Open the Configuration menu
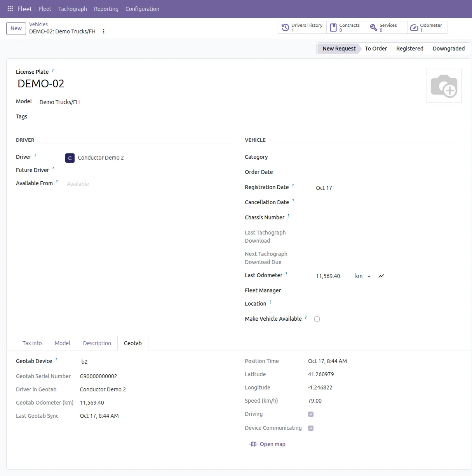The height and width of the screenshot is (476, 472). (x=142, y=9)
